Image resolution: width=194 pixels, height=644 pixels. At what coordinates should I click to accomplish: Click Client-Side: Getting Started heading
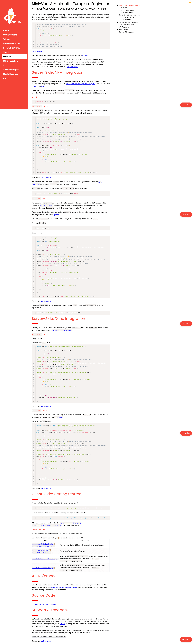pyautogui.click(x=57, y=494)
